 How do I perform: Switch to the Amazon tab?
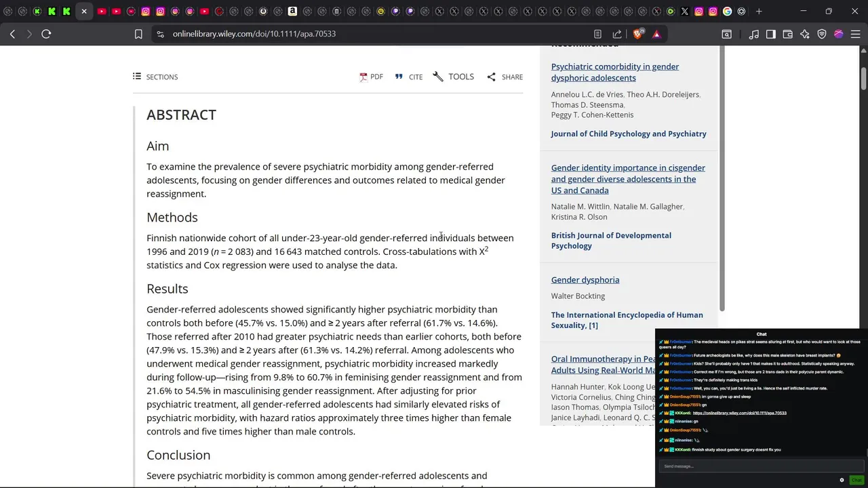click(292, 12)
